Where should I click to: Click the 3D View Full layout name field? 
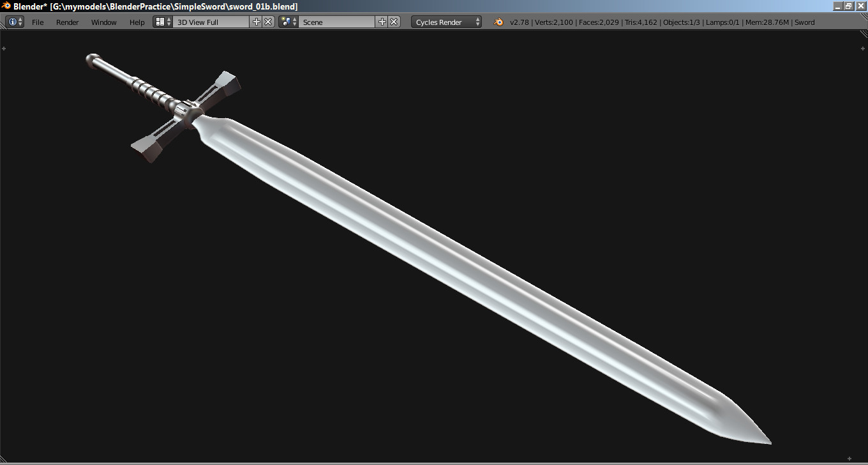pyautogui.click(x=211, y=21)
